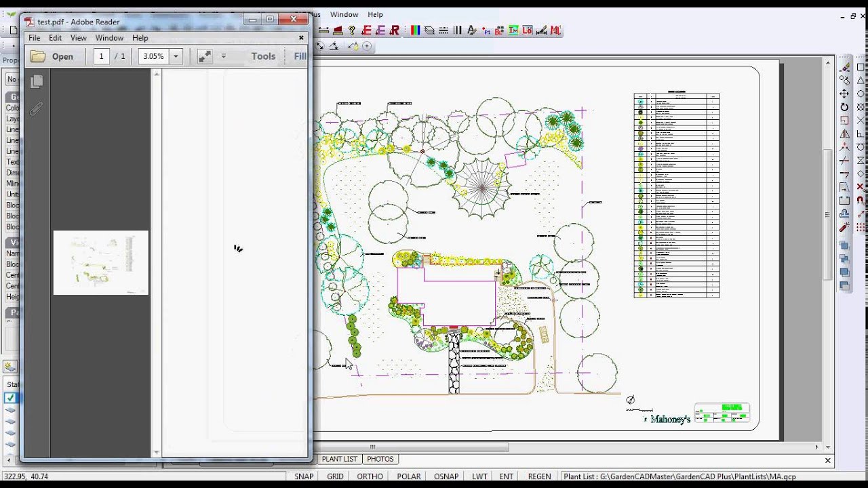Click the red R icon in CAD toolbar
Image resolution: width=868 pixels, height=488 pixels.
[394, 30]
